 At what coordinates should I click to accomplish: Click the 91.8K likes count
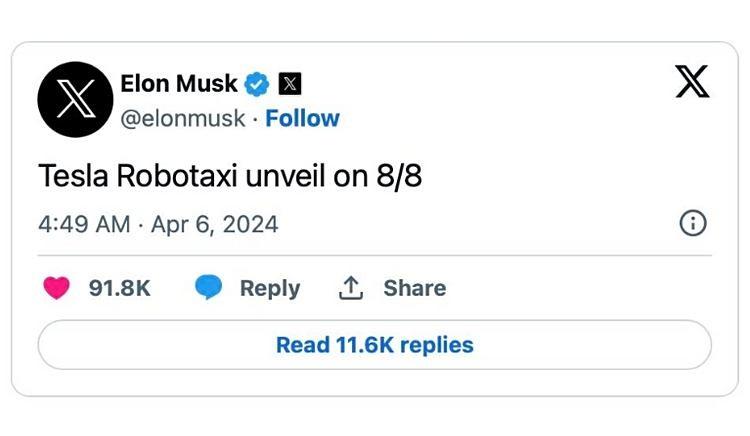click(120, 288)
